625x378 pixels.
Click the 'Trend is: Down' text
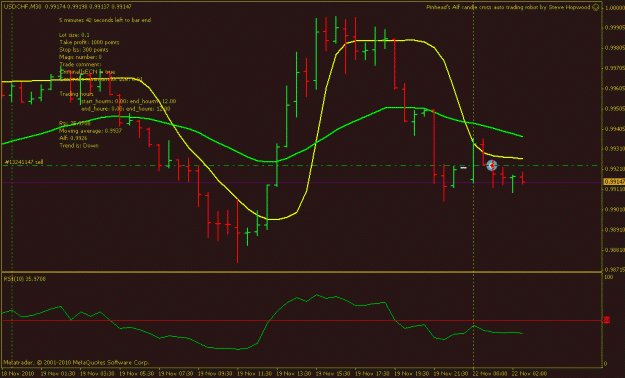pyautogui.click(x=79, y=146)
